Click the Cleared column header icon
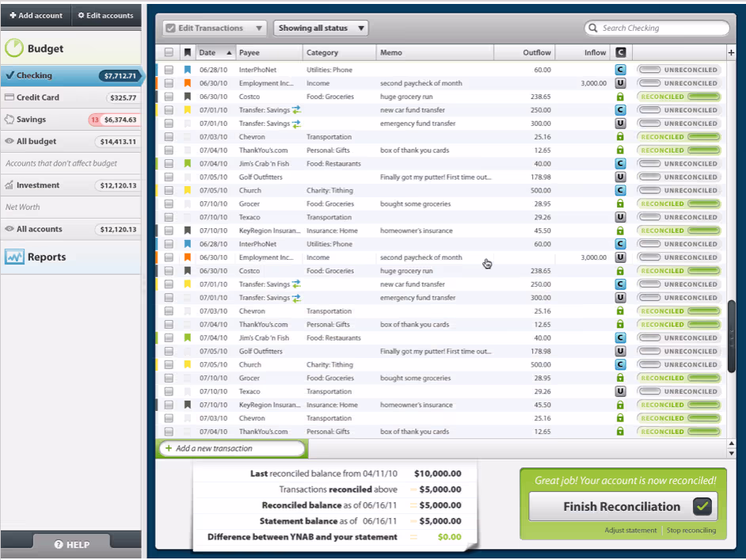The width and height of the screenshot is (746, 560). 620,52
